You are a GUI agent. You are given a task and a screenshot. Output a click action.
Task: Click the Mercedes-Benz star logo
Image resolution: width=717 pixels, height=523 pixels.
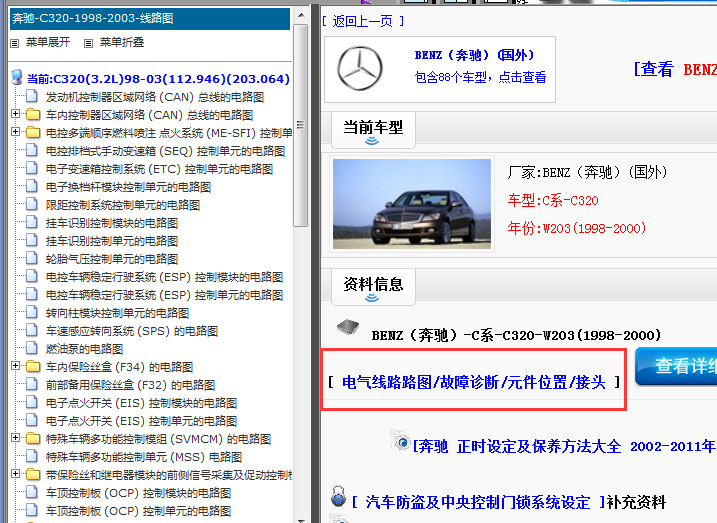pyautogui.click(x=360, y=69)
